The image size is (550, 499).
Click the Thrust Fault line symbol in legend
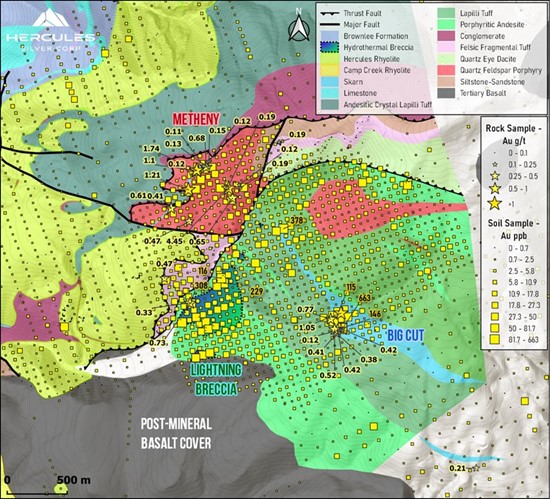tap(330, 13)
